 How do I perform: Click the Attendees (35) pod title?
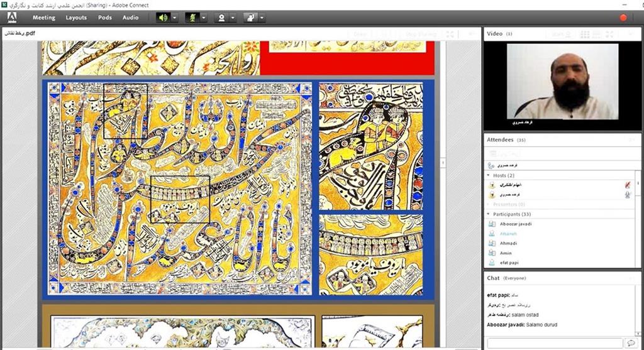pyautogui.click(x=506, y=140)
